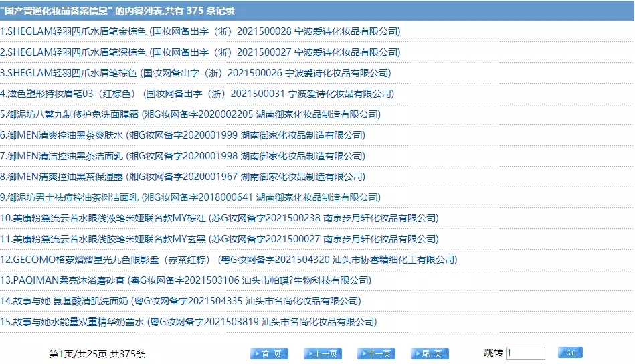
Task: Click the 下一页 next page button
Action: point(376,353)
